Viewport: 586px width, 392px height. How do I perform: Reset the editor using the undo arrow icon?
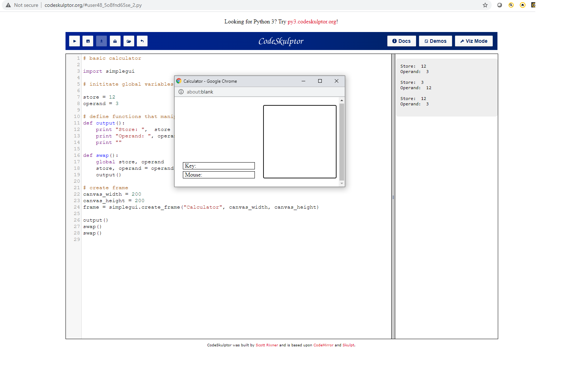click(142, 41)
